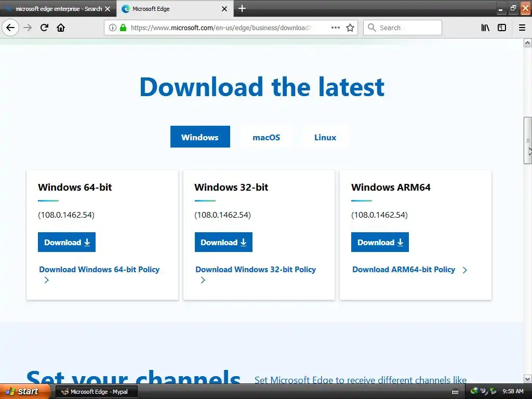Click the forward navigation arrow
532x399 pixels.
(28, 28)
